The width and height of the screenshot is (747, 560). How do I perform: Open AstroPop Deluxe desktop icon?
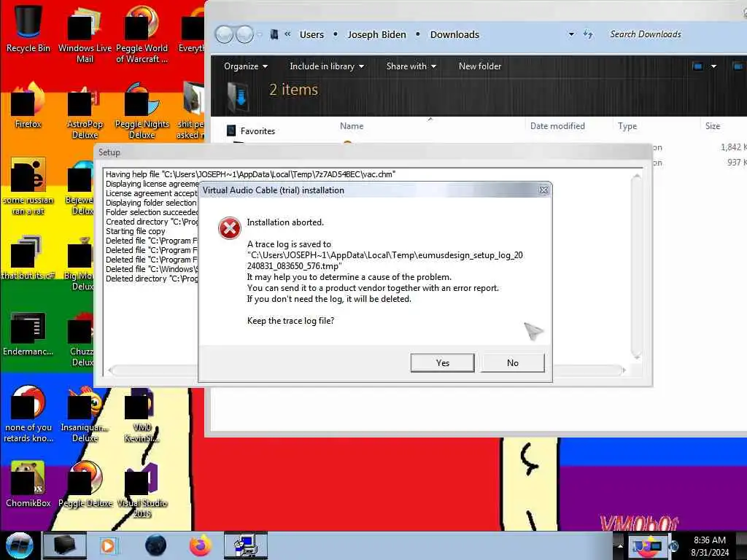(x=85, y=111)
